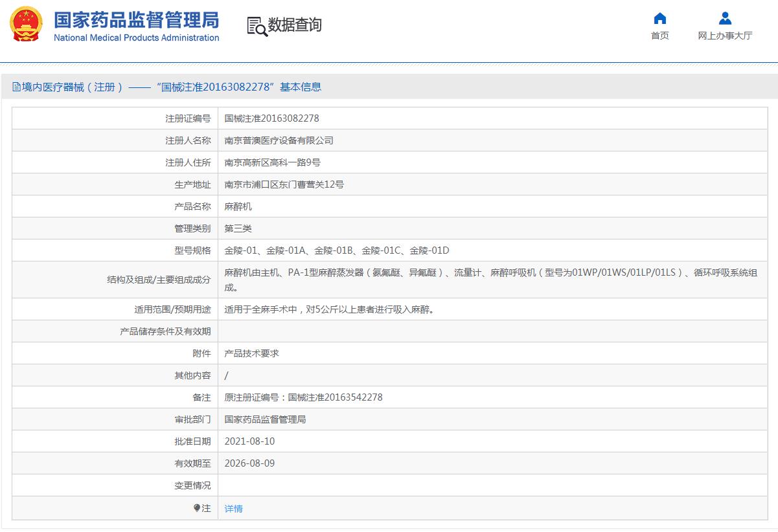Click the 网上办事大厅 text link
Screen dimensions: 778x532
point(725,36)
